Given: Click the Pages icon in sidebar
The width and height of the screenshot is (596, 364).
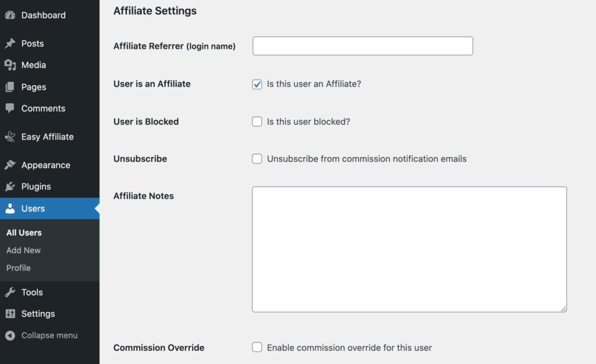Looking at the screenshot, I should pyautogui.click(x=10, y=87).
